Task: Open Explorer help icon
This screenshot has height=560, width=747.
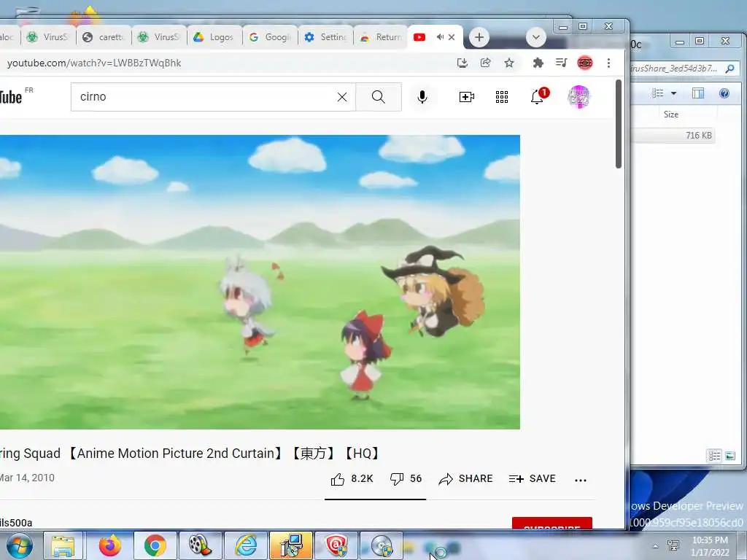Action: point(724,93)
